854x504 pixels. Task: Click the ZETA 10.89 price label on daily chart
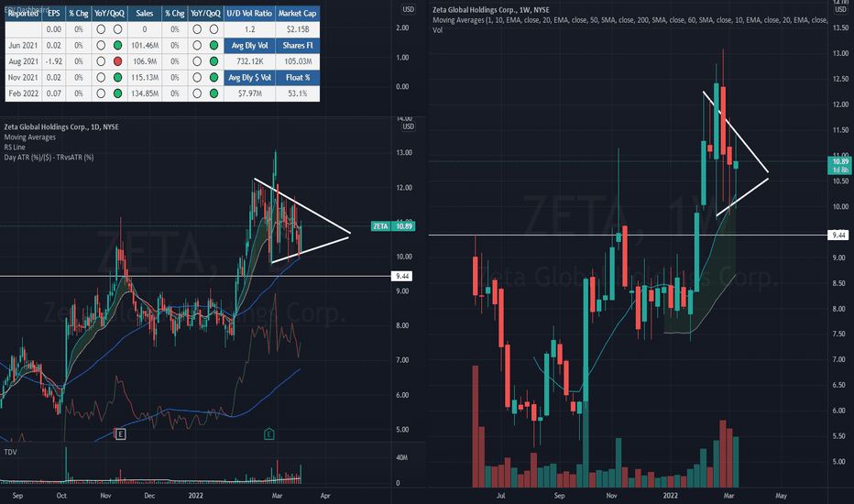(393, 226)
